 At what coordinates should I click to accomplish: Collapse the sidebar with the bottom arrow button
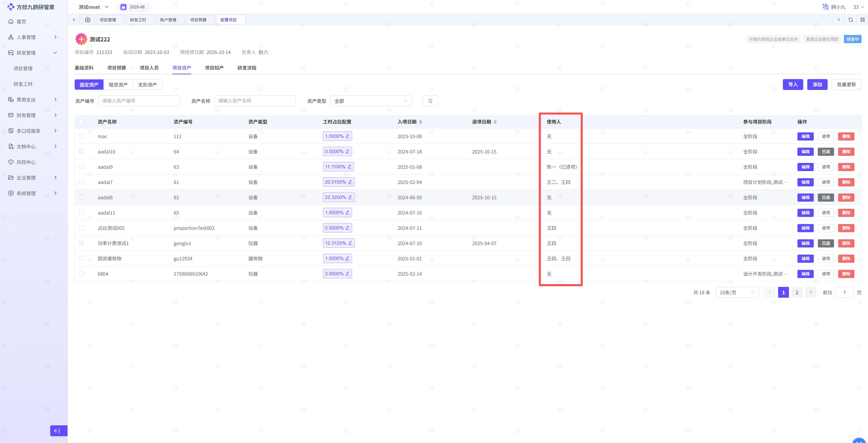[x=59, y=430]
